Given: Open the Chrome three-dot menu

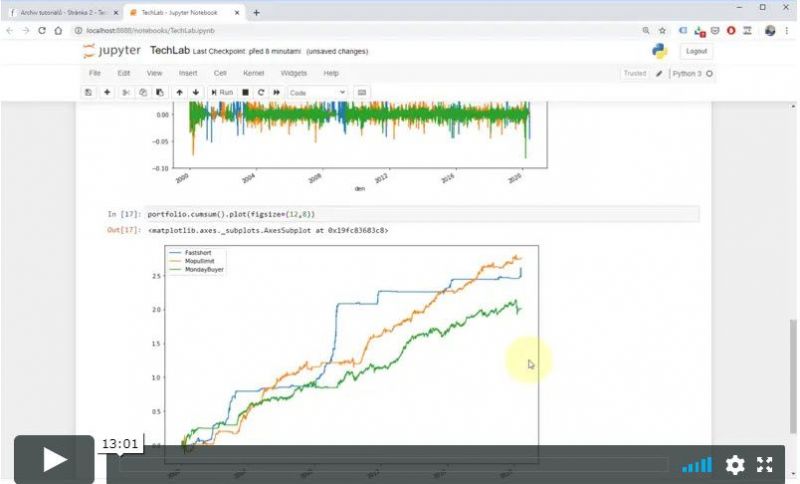Looking at the screenshot, I should click(787, 31).
